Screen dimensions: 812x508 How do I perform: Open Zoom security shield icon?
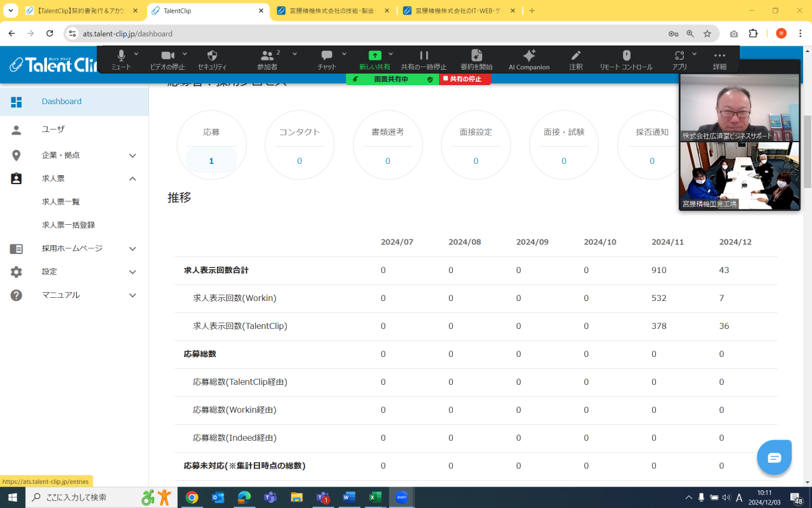212,57
